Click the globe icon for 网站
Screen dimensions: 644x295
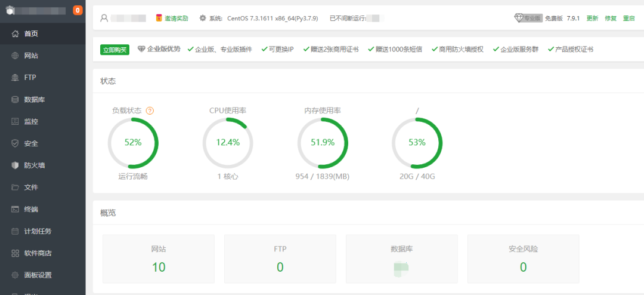pos(16,56)
